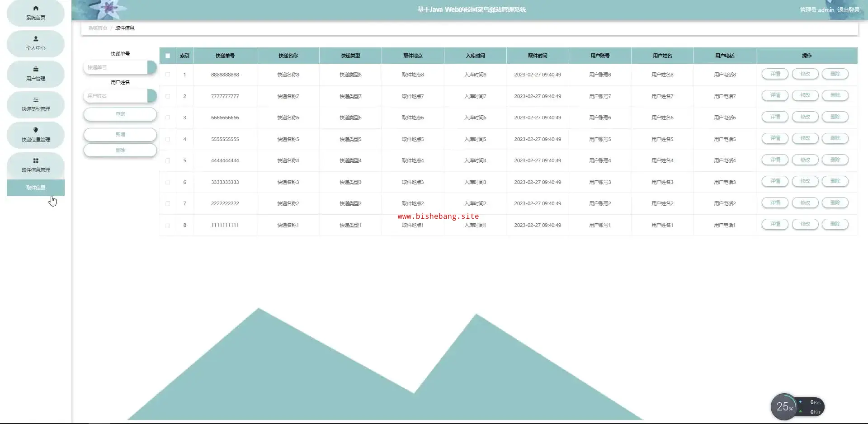Check the checkbox for row 8888888888

(x=168, y=75)
